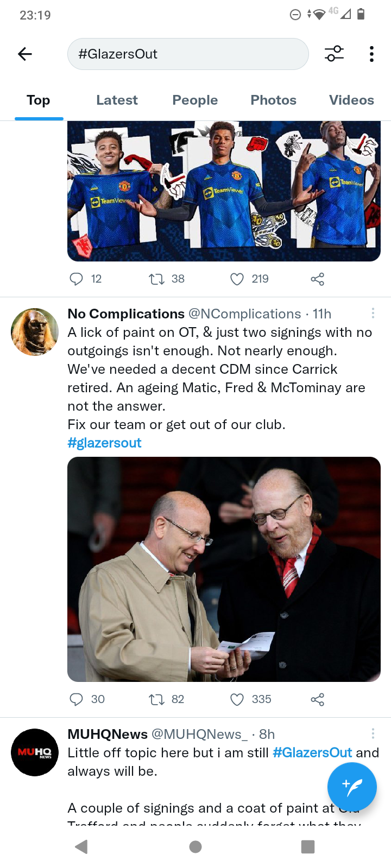Share the No Complications tweet

(x=318, y=699)
